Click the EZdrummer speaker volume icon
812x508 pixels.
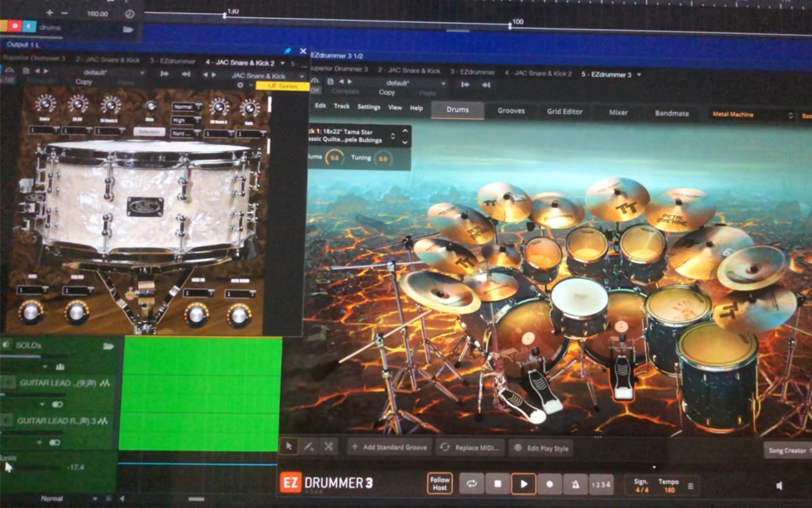click(779, 486)
